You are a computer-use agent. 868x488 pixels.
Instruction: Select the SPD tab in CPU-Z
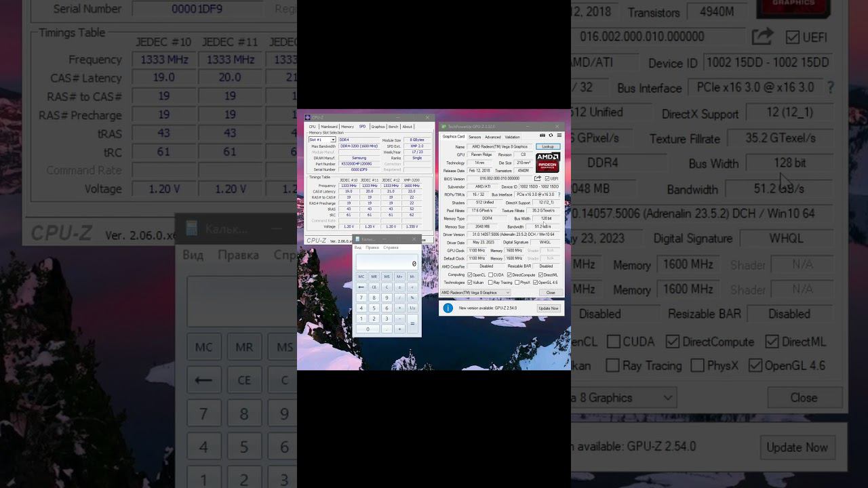[x=362, y=126]
